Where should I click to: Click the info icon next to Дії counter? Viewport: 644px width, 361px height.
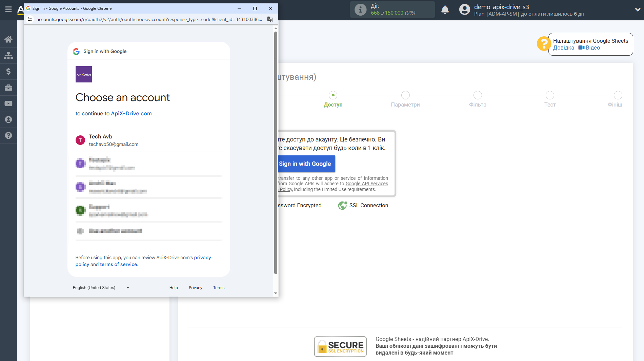point(360,10)
